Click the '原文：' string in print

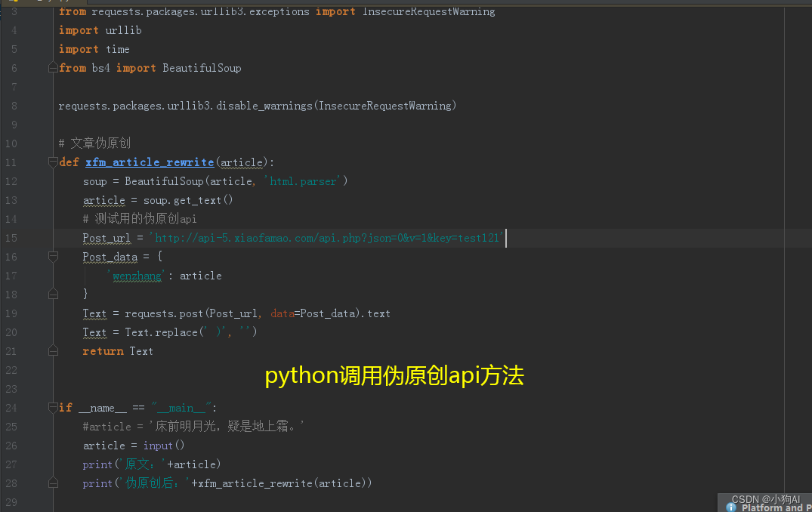[143, 464]
